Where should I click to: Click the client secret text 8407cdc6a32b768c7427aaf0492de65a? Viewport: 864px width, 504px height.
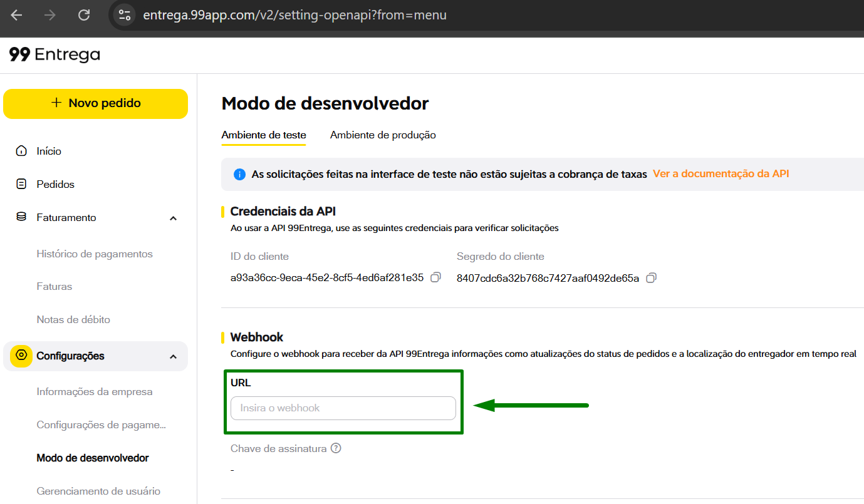548,278
